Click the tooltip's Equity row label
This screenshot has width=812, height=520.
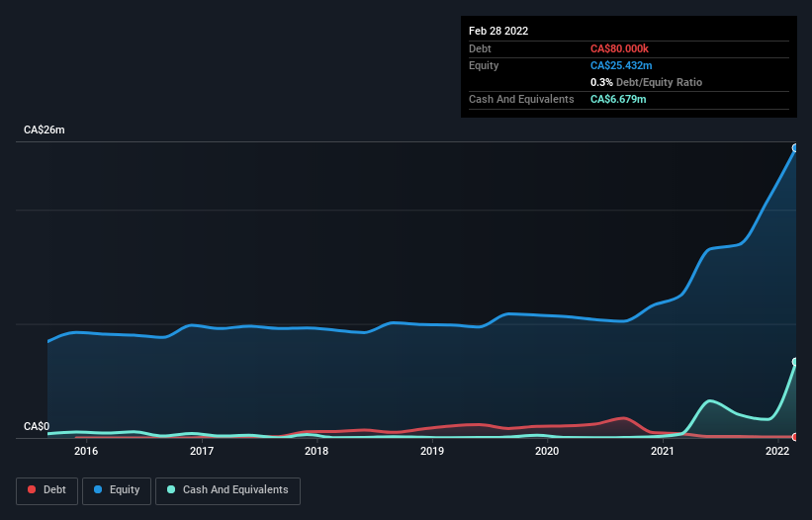point(484,65)
